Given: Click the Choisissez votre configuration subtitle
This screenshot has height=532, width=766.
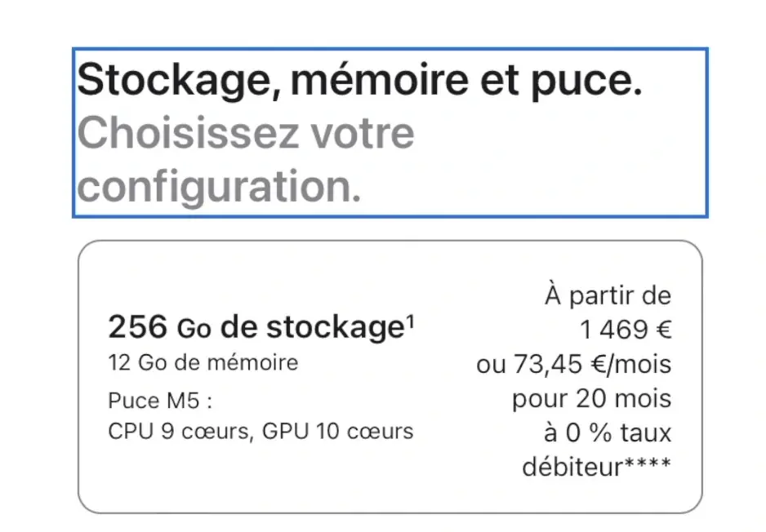Looking at the screenshot, I should pyautogui.click(x=245, y=159).
